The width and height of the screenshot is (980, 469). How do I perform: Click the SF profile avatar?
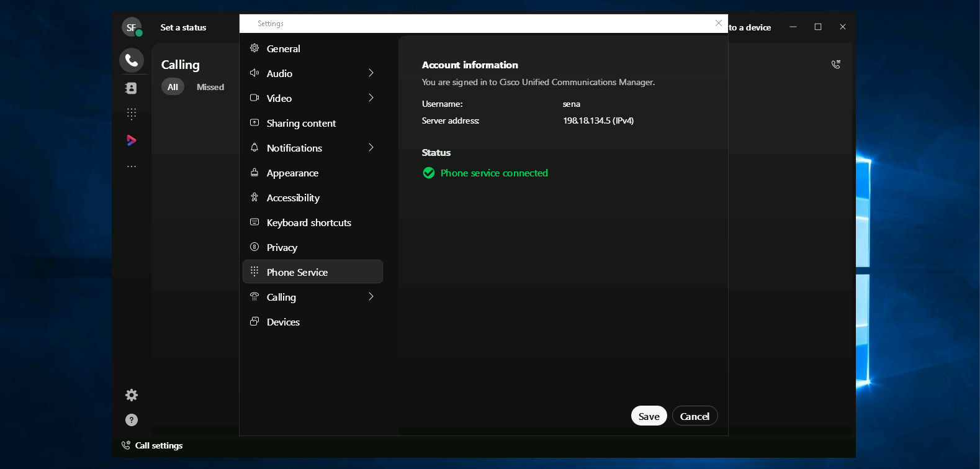coord(132,27)
